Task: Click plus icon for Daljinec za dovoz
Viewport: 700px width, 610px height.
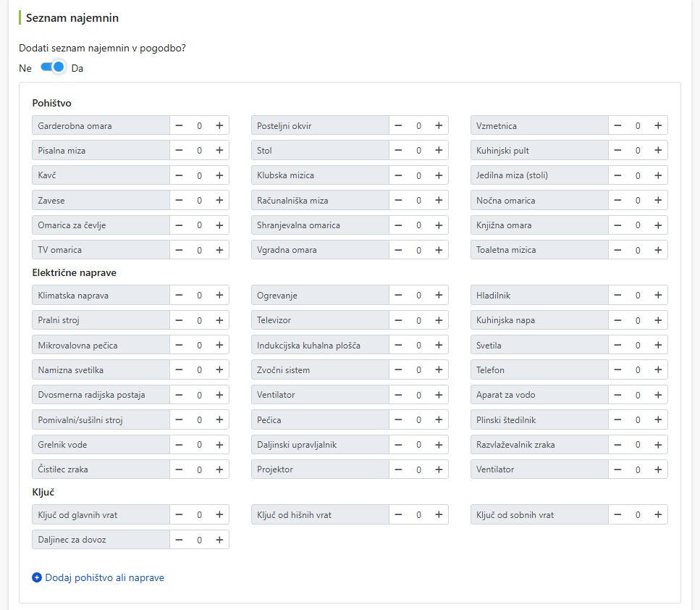Action: coord(219,540)
